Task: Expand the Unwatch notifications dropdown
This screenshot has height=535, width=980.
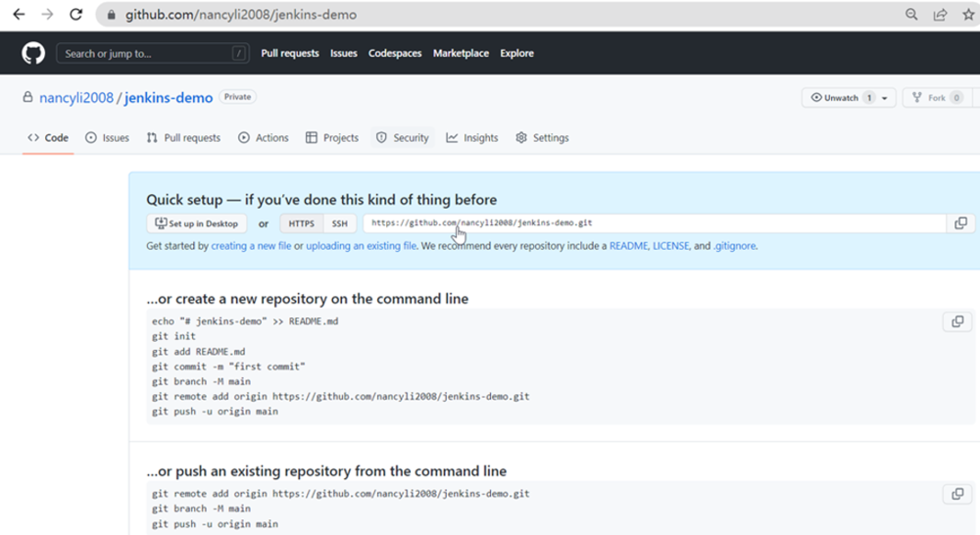Action: [x=885, y=98]
